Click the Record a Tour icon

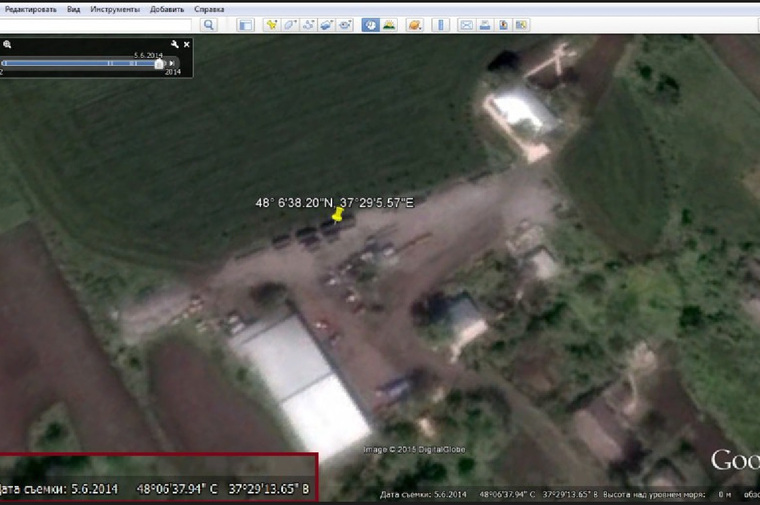[x=345, y=25]
